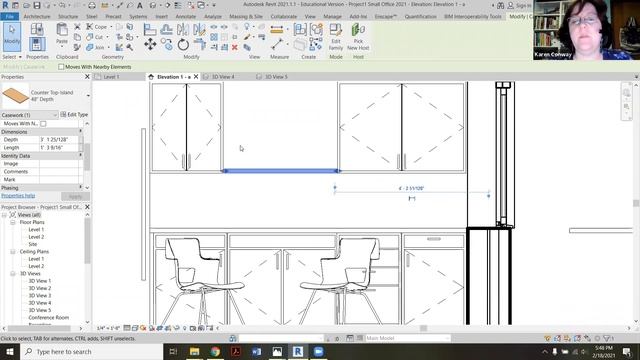The image size is (640, 360).
Task: Click Pick New Host
Action: 358,36
